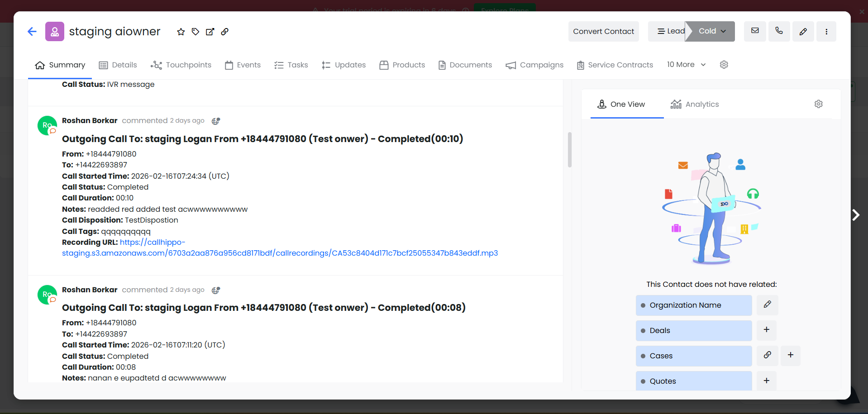This screenshot has width=868, height=414.
Task: Click Call Started Time 2026-02-16T07:24:34 text
Action: (x=146, y=176)
